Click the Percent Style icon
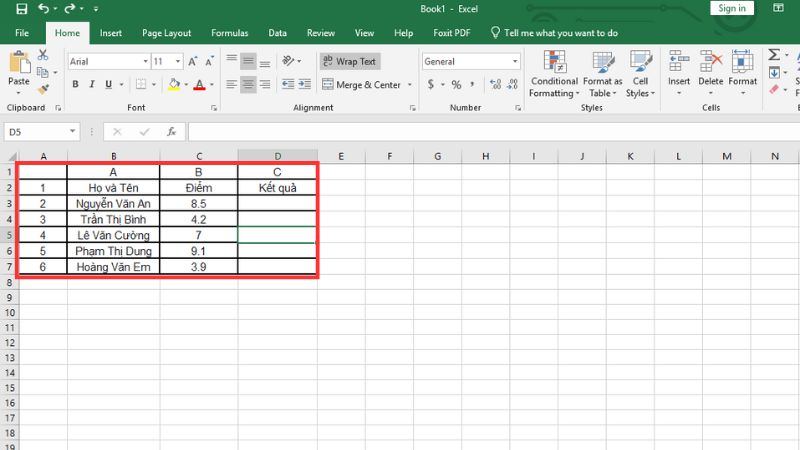This screenshot has width=800, height=450. point(456,85)
